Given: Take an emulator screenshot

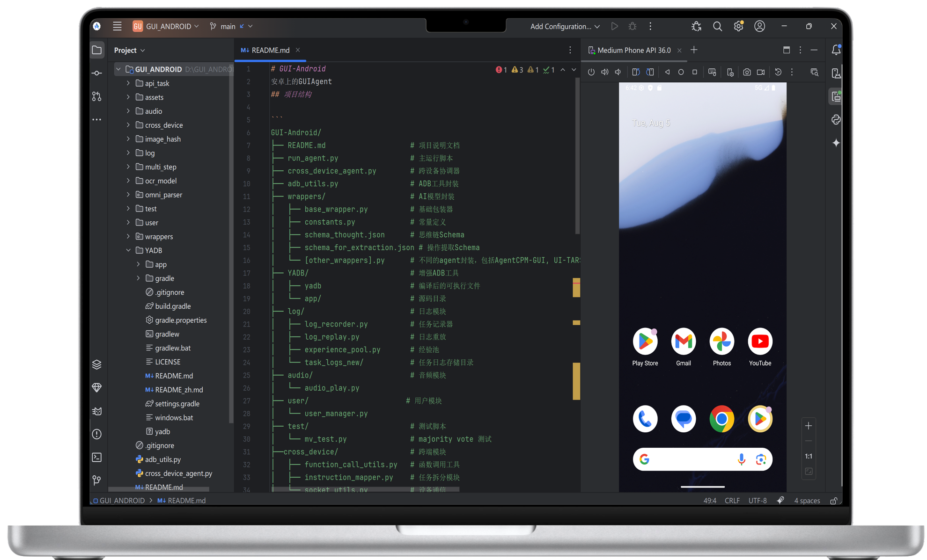Looking at the screenshot, I should 747,72.
